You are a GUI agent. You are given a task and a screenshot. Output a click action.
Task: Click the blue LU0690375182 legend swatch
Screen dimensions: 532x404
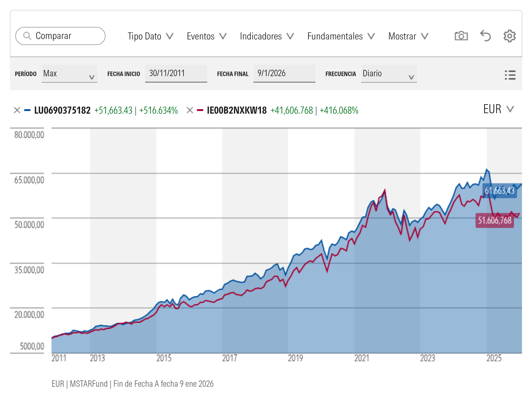coord(27,110)
